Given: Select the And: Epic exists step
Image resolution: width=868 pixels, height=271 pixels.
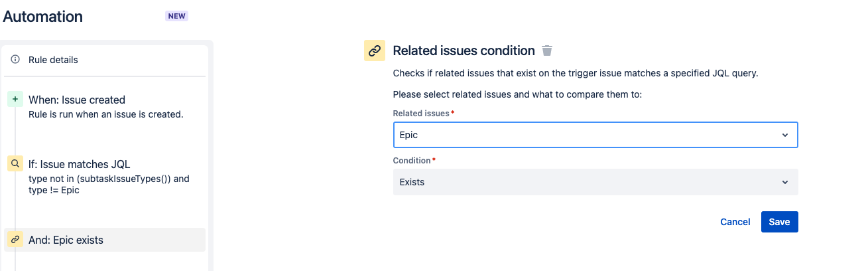Looking at the screenshot, I should click(66, 240).
